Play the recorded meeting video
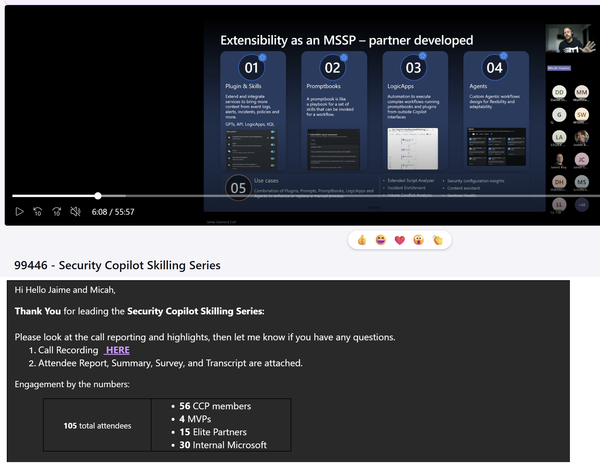Screen dimensions: 600x466 (20, 212)
